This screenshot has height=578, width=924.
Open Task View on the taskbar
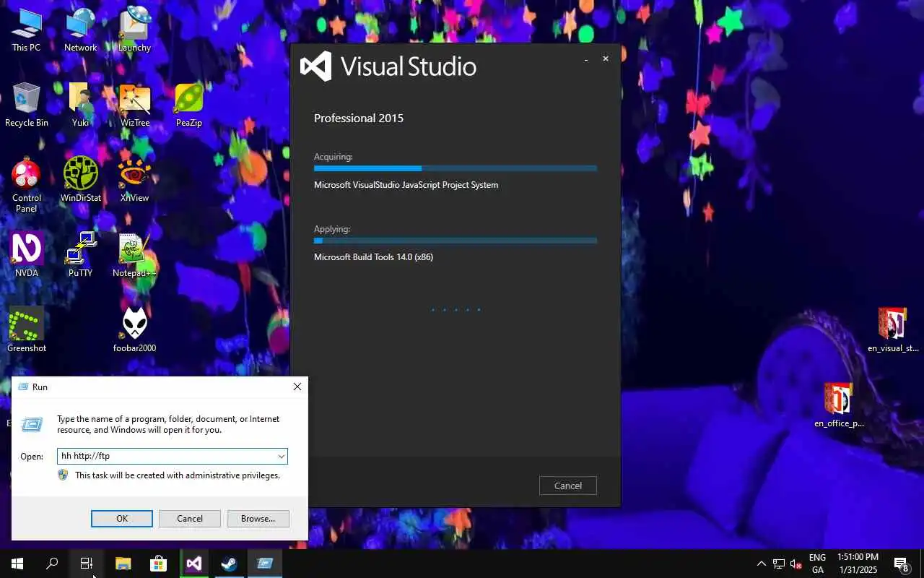click(x=87, y=564)
